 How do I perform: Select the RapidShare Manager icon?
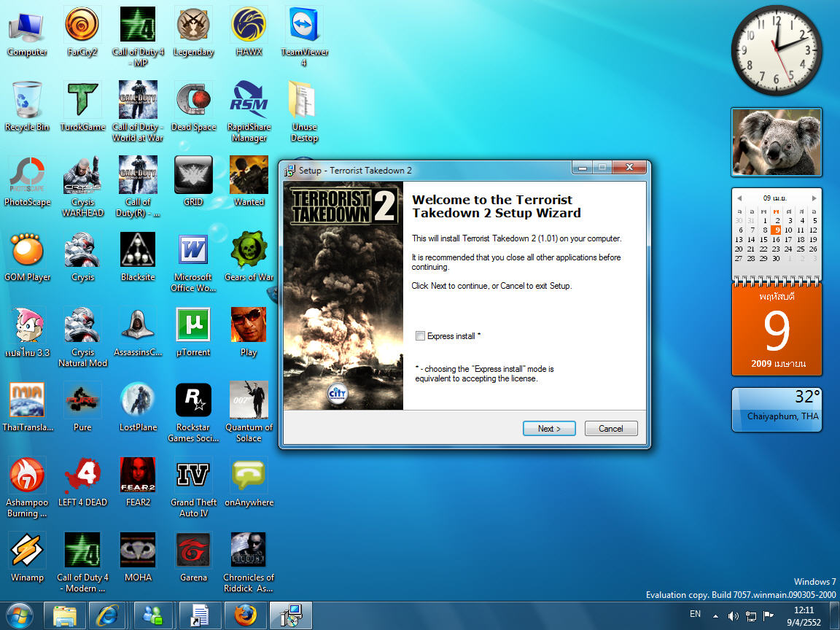pyautogui.click(x=249, y=112)
